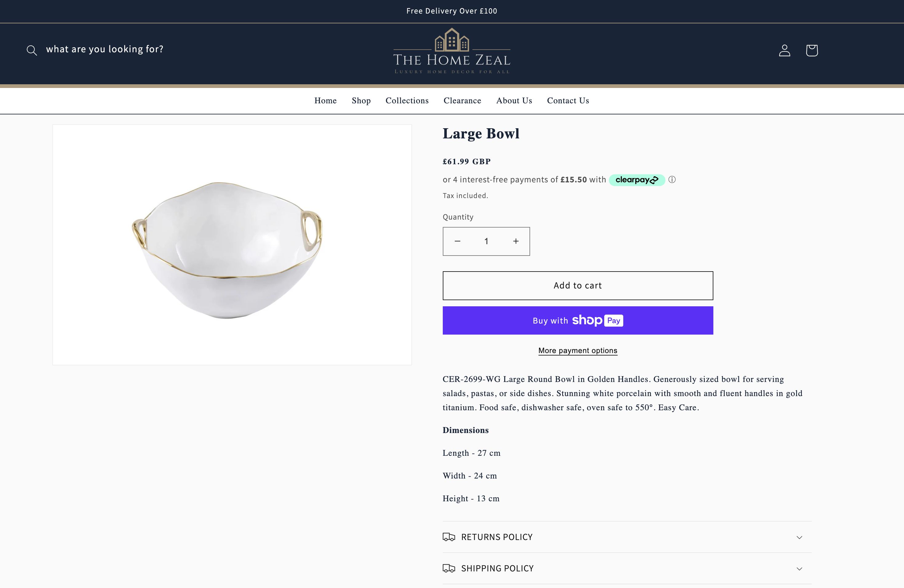This screenshot has width=904, height=588.
Task: Increase quantity with the plus button
Action: click(x=515, y=241)
